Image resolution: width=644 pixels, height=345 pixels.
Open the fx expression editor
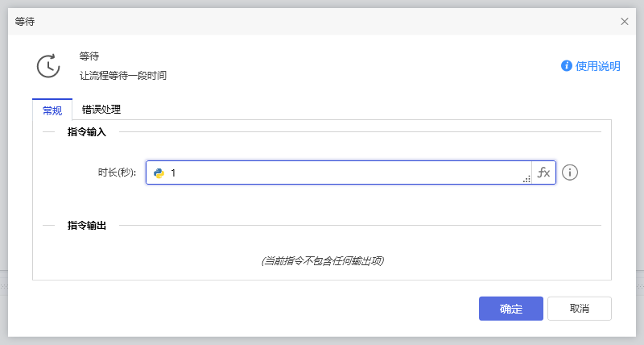(544, 172)
